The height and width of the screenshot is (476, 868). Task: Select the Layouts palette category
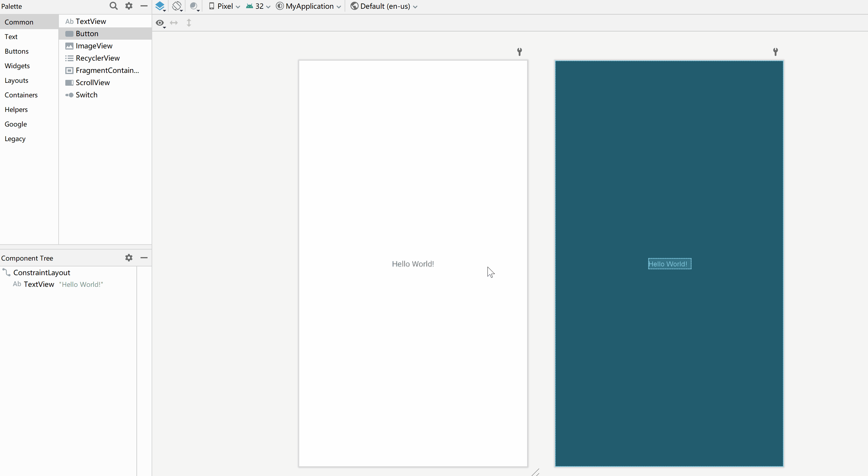pyautogui.click(x=17, y=80)
